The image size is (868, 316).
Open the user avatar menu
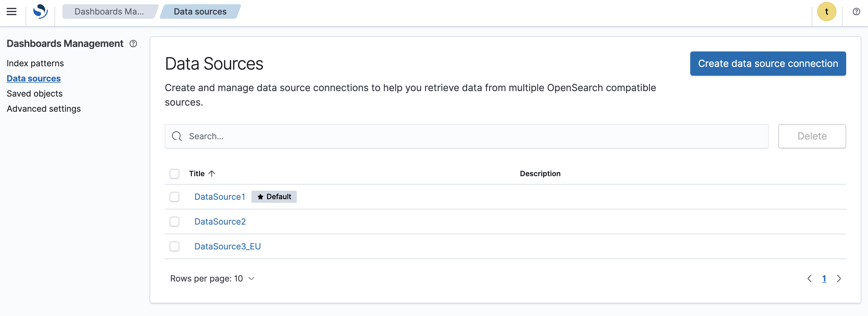(827, 11)
